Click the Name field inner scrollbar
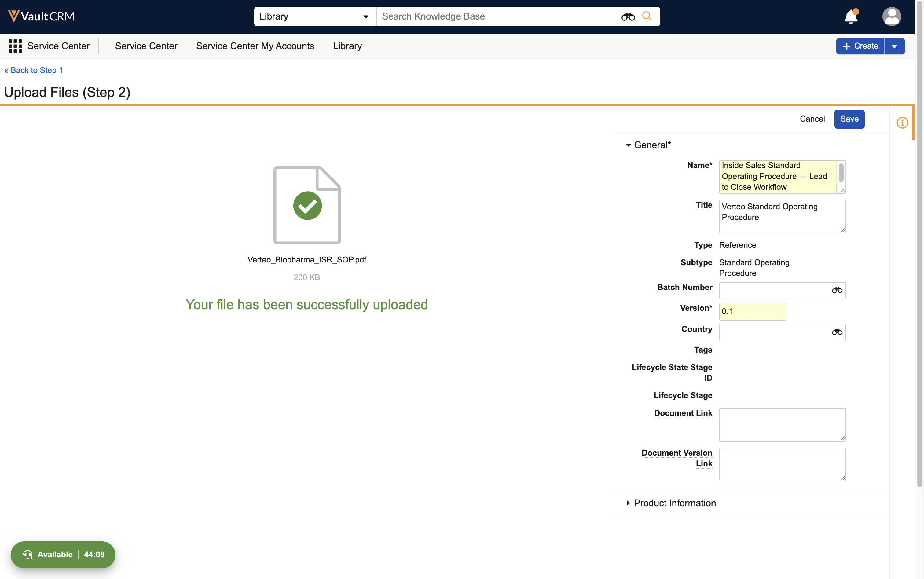 (x=841, y=173)
